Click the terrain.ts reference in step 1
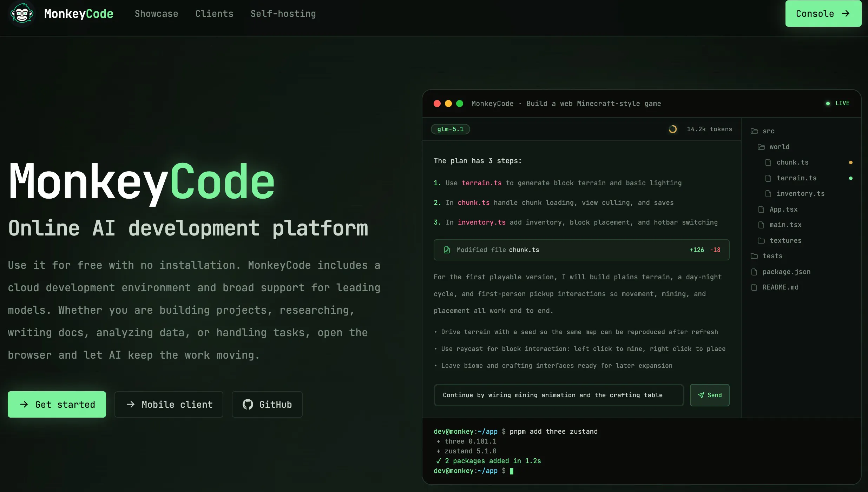The height and width of the screenshot is (492, 868). pos(481,183)
